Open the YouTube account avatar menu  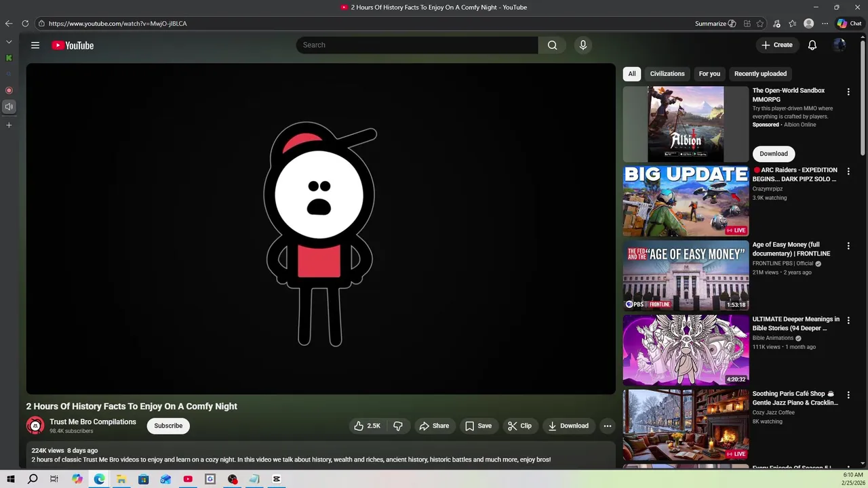(840, 45)
